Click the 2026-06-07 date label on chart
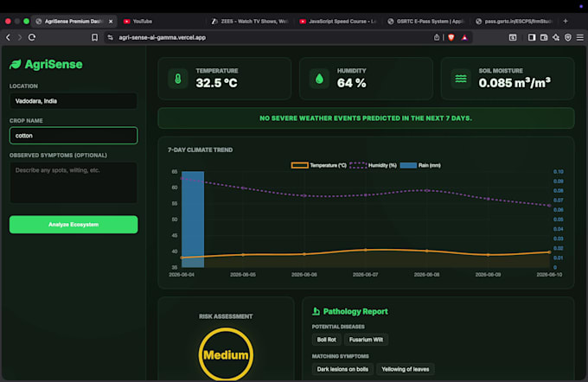 click(365, 275)
